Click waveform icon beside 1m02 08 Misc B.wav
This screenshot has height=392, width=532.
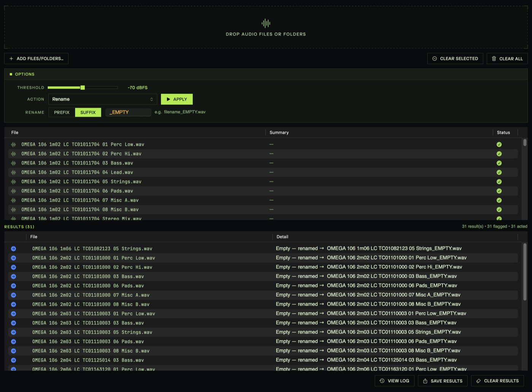click(14, 210)
